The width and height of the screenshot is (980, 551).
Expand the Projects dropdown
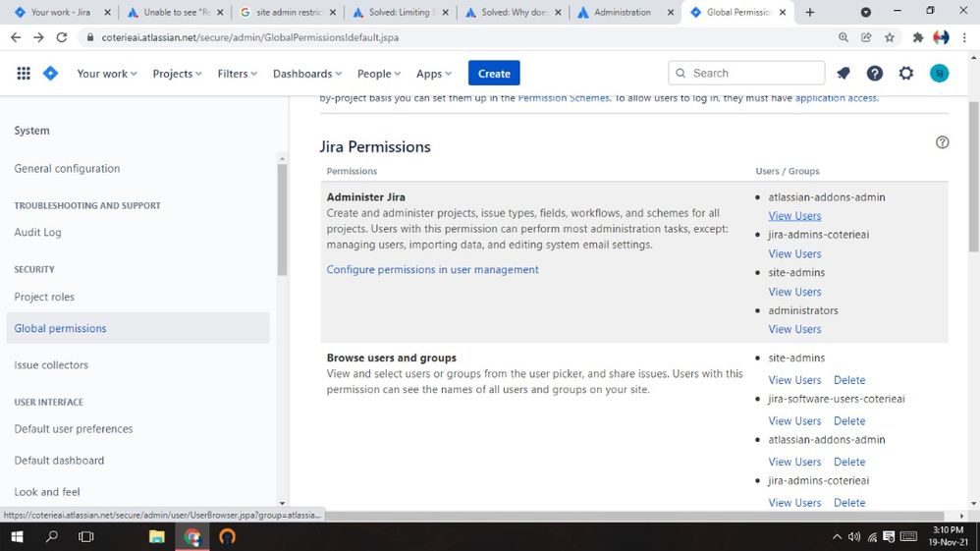click(x=177, y=74)
